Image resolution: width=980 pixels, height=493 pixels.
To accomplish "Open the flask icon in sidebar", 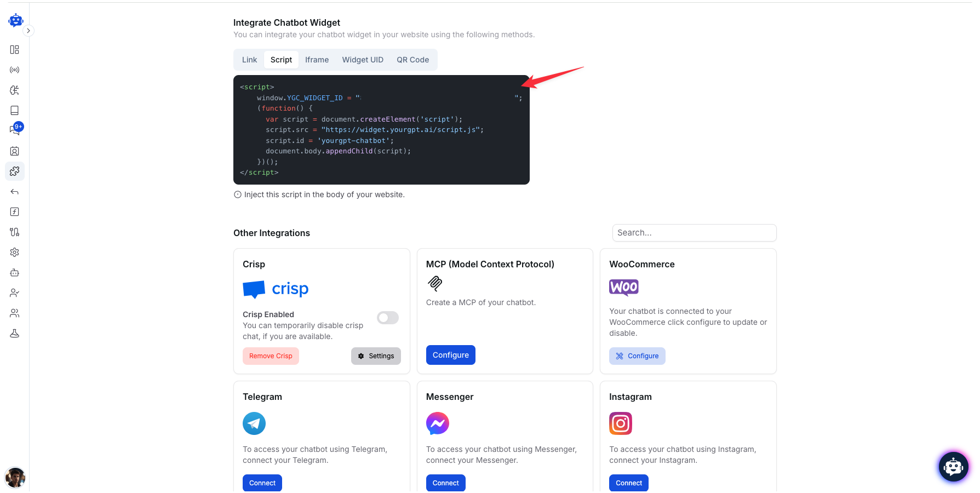I will (x=15, y=334).
